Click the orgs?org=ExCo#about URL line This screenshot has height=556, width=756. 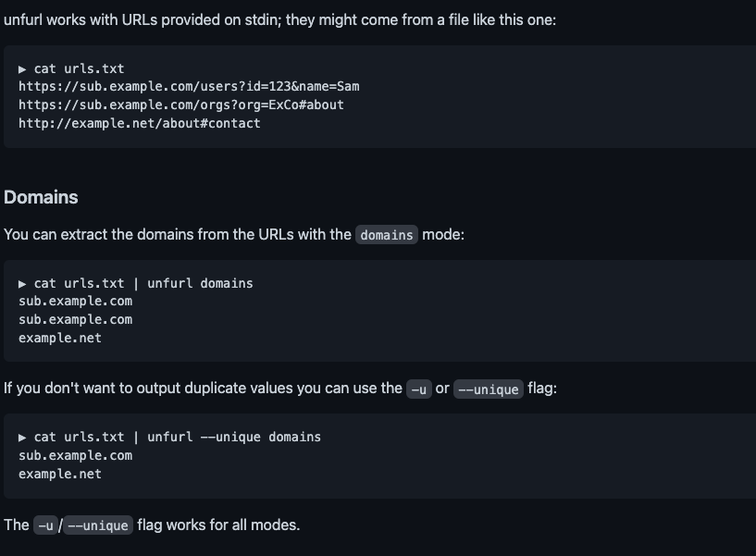[x=181, y=105]
